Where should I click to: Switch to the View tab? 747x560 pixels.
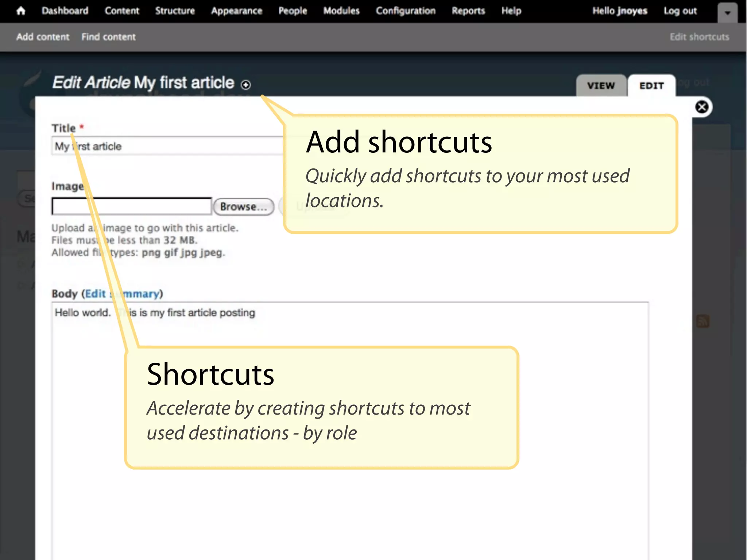click(601, 86)
